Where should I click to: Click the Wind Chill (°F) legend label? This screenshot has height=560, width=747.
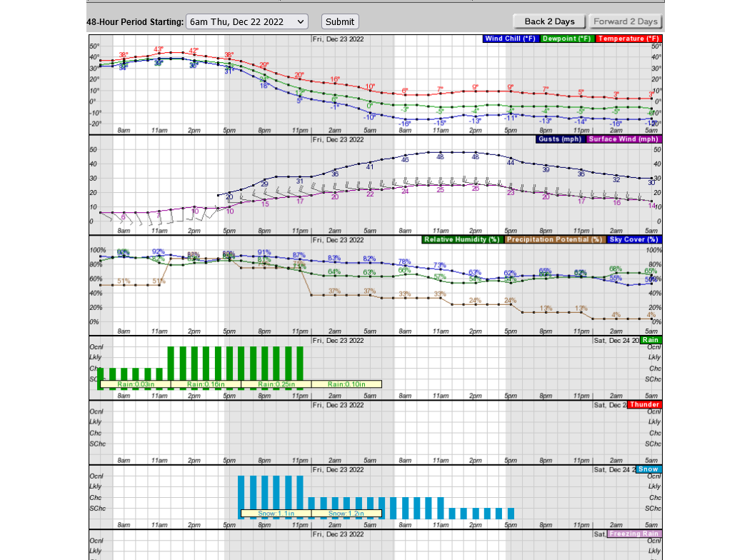point(510,39)
